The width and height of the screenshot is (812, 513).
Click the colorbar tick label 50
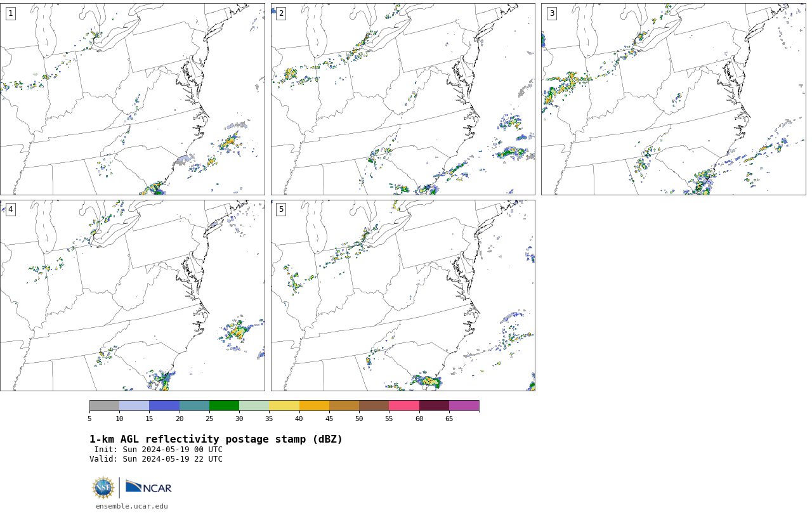pos(359,419)
